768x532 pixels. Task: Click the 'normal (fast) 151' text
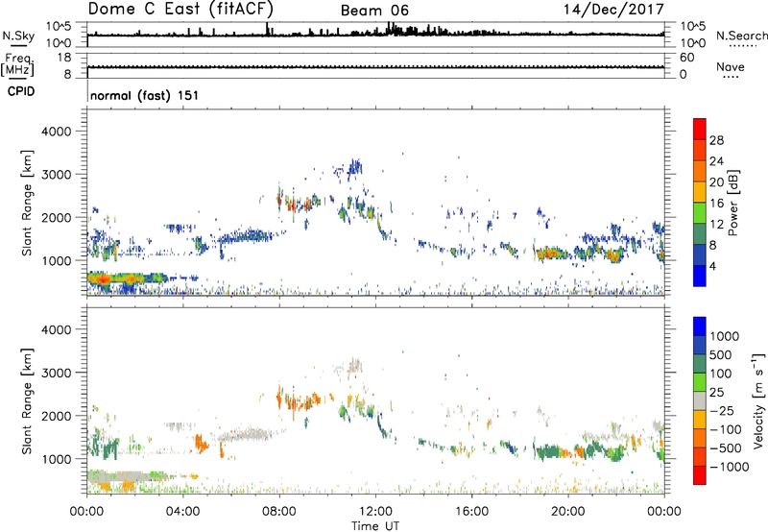click(145, 95)
